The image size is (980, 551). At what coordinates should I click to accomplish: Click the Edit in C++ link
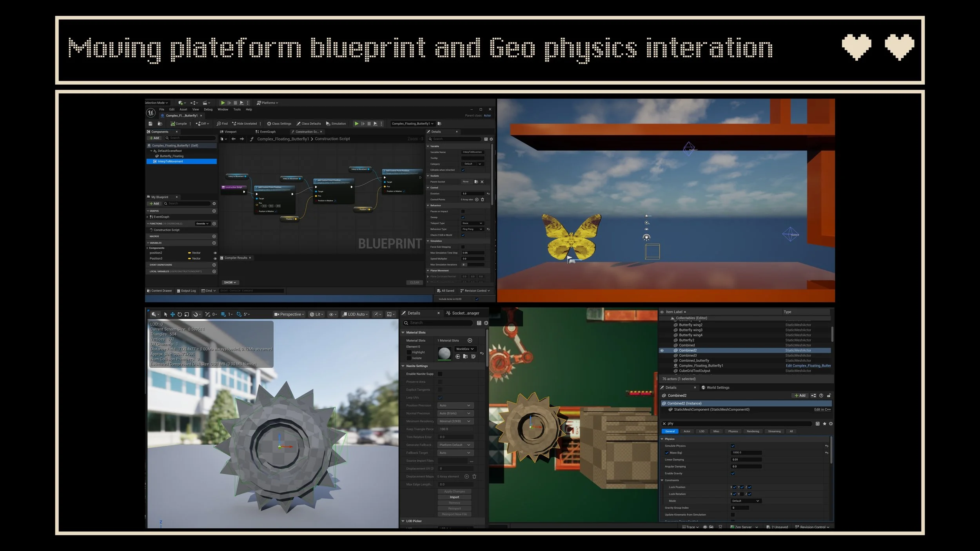(x=822, y=410)
